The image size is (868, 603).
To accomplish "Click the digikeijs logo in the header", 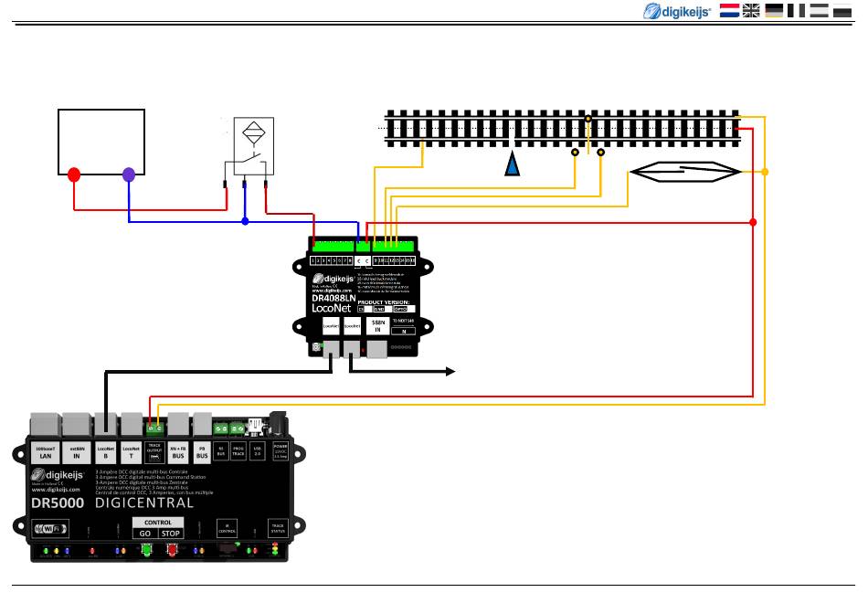I will coord(680,11).
